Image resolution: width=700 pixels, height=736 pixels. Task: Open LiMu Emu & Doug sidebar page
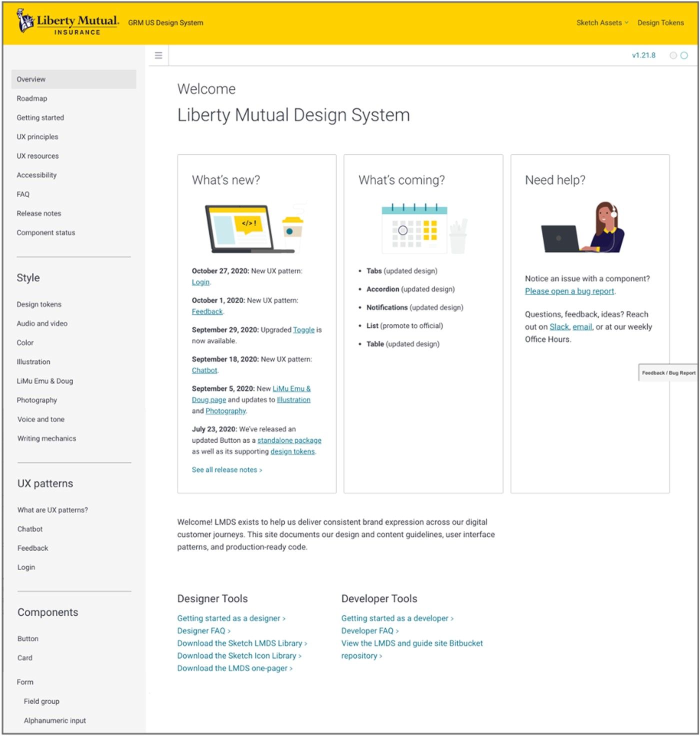[x=45, y=381]
